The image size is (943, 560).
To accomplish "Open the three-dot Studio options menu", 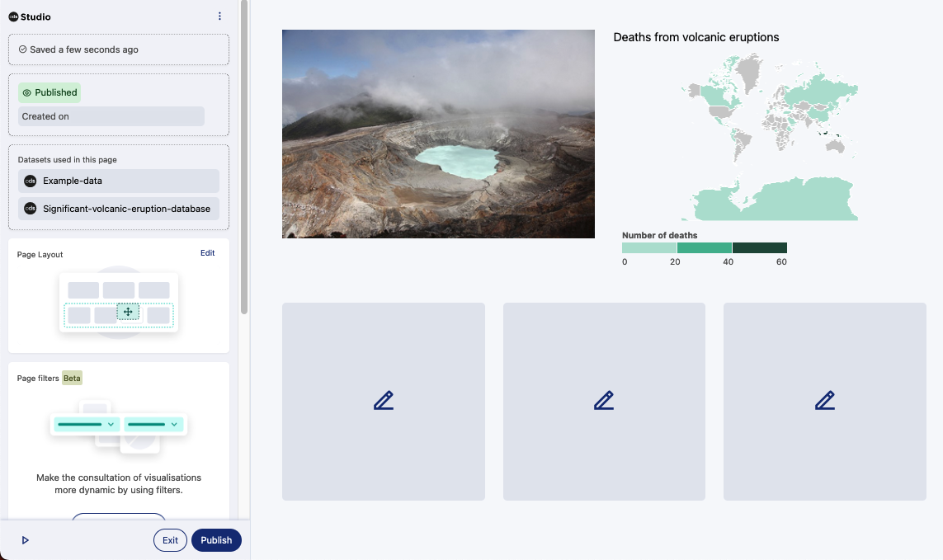I will pyautogui.click(x=219, y=16).
